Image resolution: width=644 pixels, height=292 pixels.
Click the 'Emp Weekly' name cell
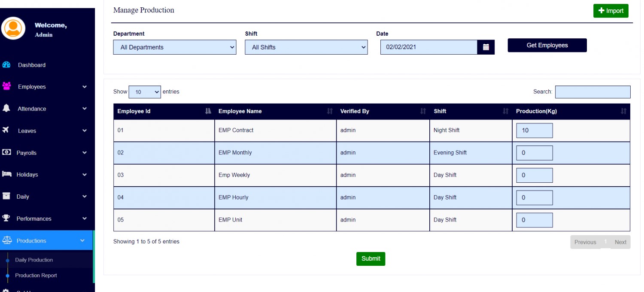[x=276, y=175]
